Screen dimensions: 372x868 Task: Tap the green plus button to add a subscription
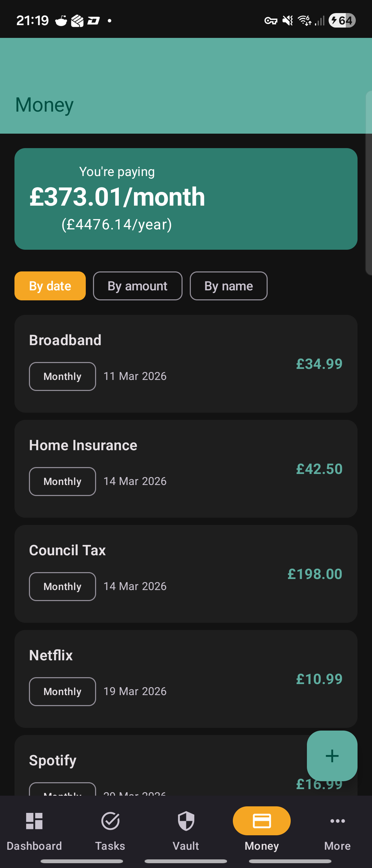coord(332,756)
